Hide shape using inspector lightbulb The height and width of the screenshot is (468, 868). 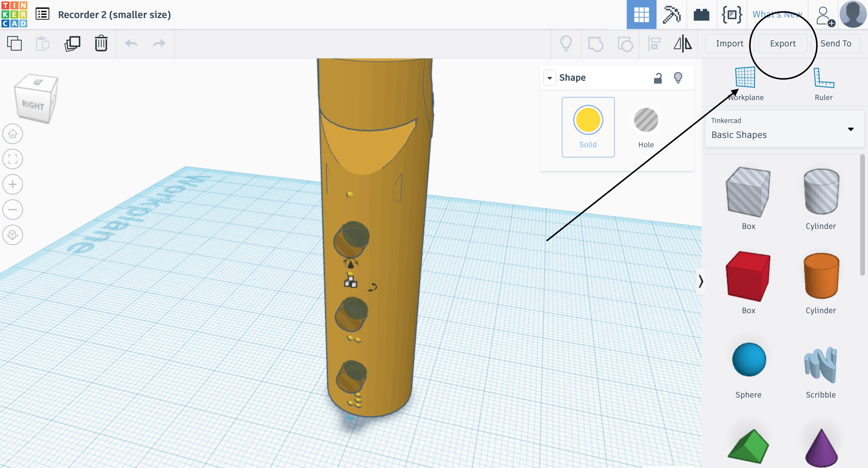[678, 78]
